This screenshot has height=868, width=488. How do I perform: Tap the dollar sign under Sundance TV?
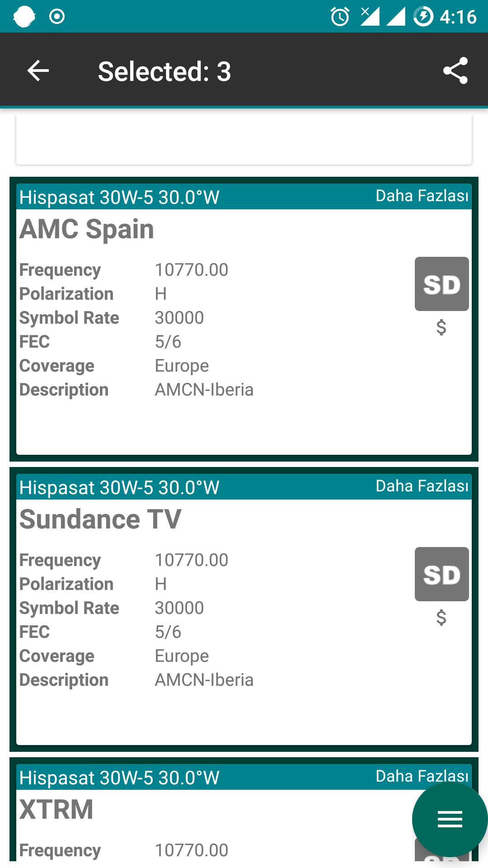[441, 618]
